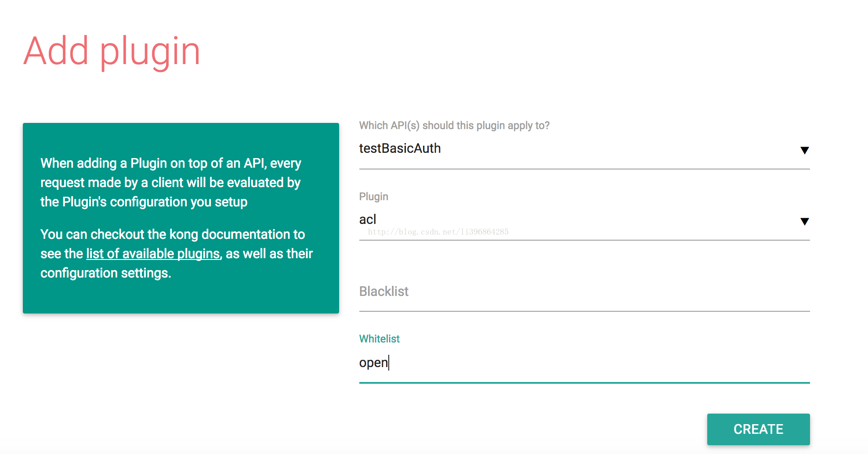
Task: Click the Whitelist field label
Action: 380,339
